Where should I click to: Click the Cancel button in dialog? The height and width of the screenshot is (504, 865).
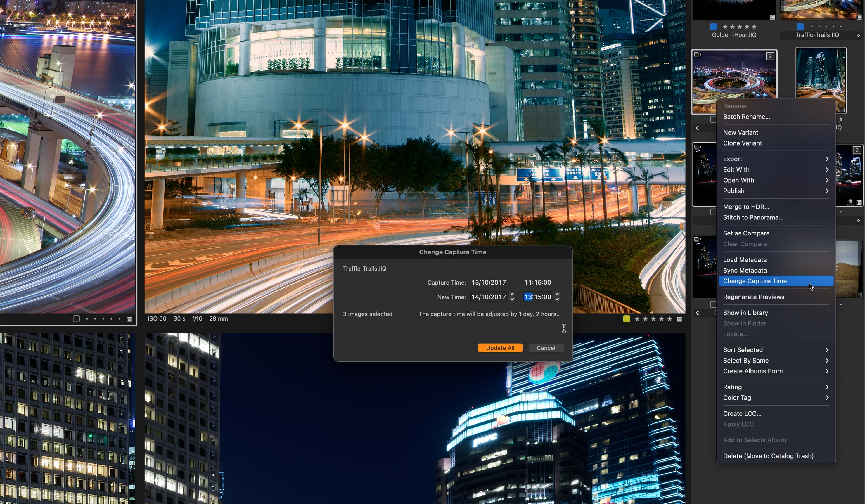coord(545,347)
